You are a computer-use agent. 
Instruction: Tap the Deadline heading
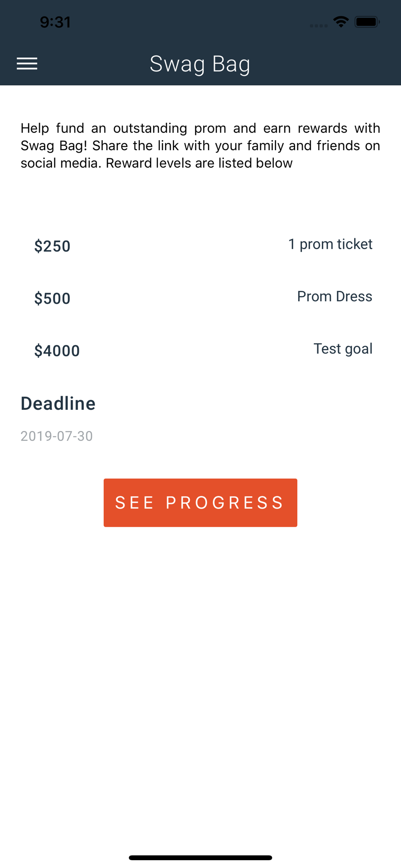pyautogui.click(x=58, y=404)
